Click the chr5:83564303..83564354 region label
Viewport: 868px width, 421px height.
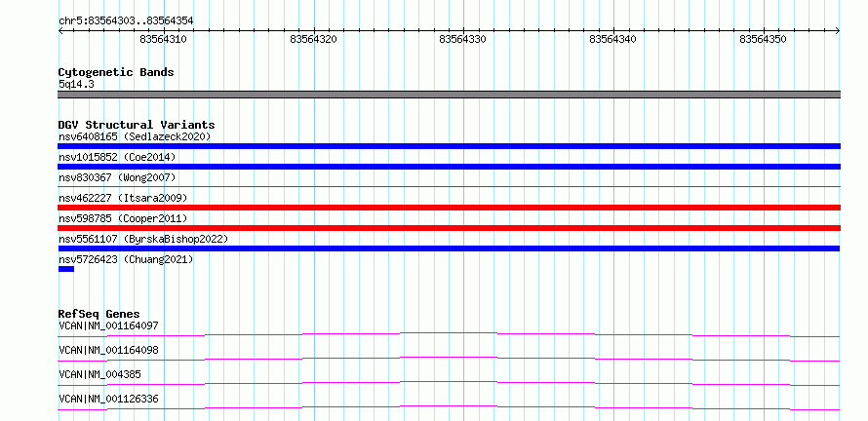126,20
